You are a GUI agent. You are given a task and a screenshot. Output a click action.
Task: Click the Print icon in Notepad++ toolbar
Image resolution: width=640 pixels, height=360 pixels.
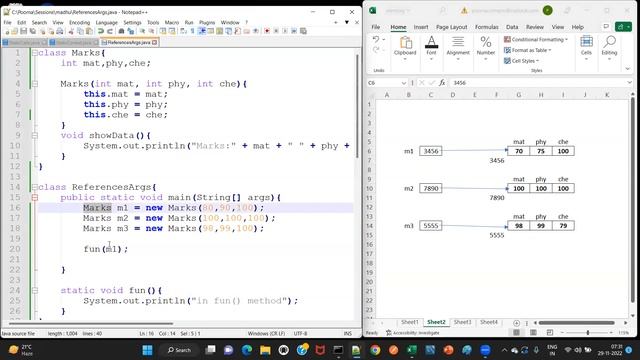(60, 31)
